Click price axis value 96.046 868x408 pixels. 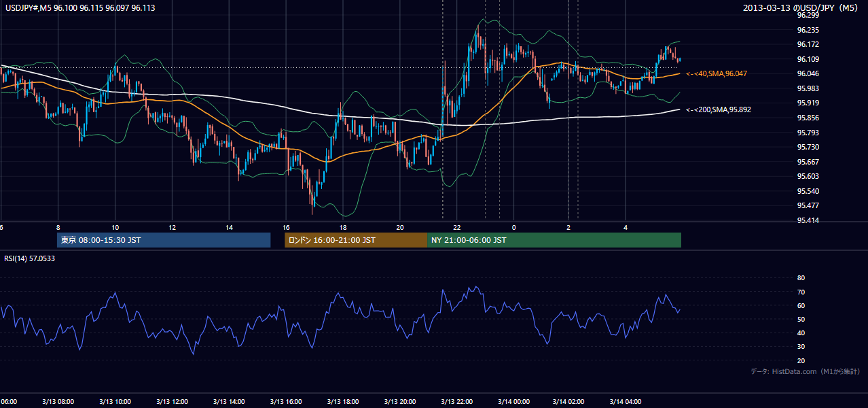tap(808, 73)
